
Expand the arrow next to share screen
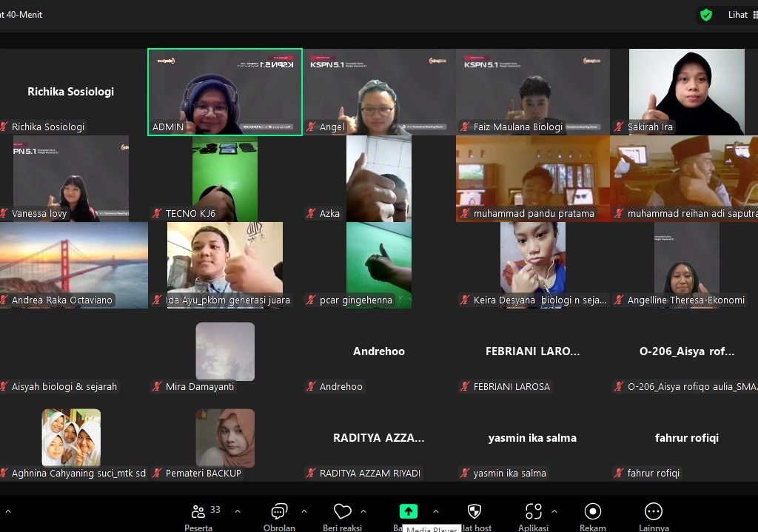(436, 511)
